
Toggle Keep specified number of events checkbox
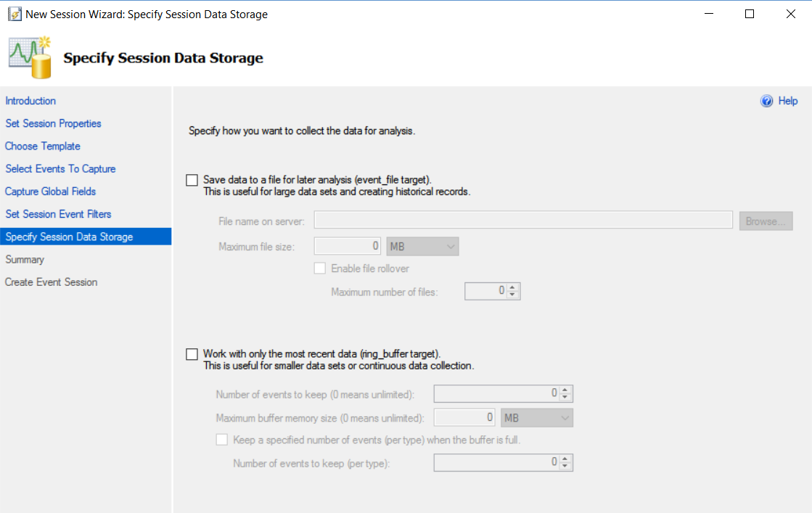(222, 440)
